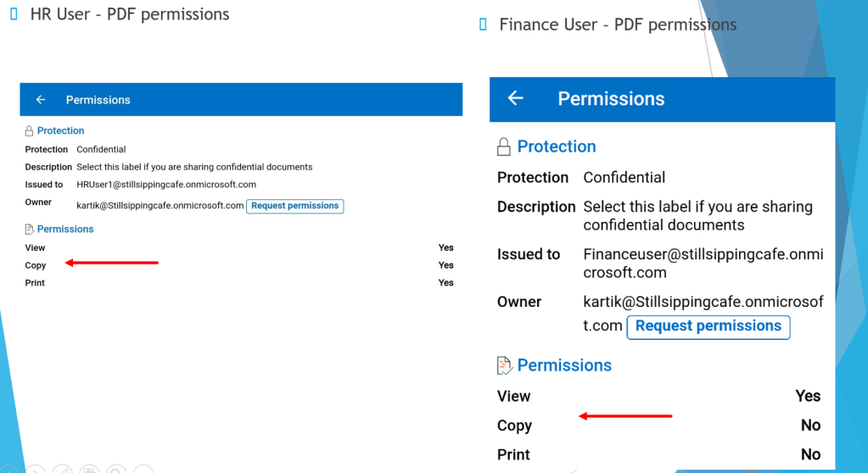
Task: Click the Finance panel Copy value No
Action: click(x=810, y=425)
